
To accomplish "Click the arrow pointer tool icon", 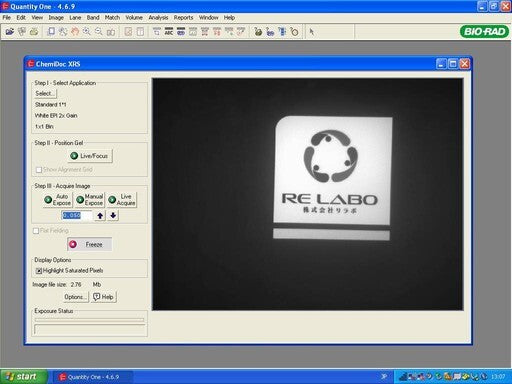I will [x=312, y=32].
